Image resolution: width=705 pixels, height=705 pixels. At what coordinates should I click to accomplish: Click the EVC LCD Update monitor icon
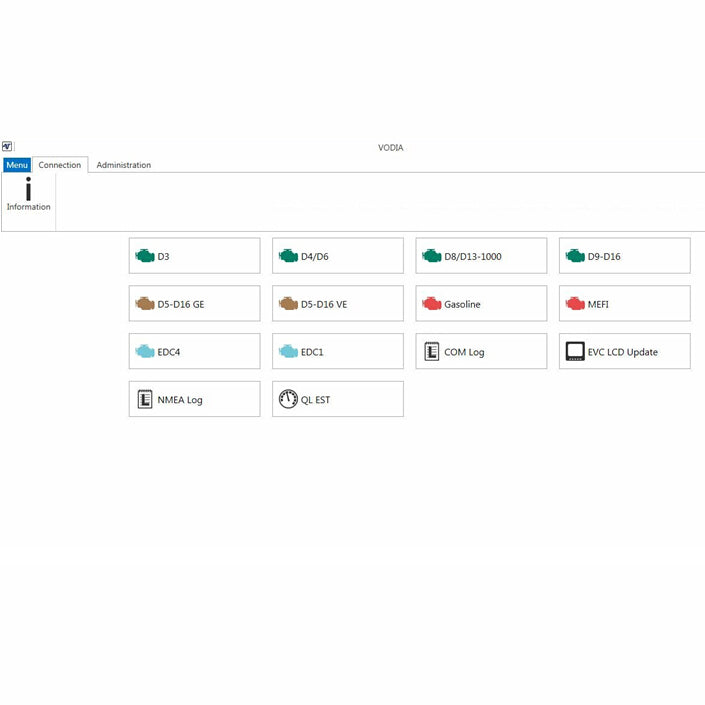point(575,352)
